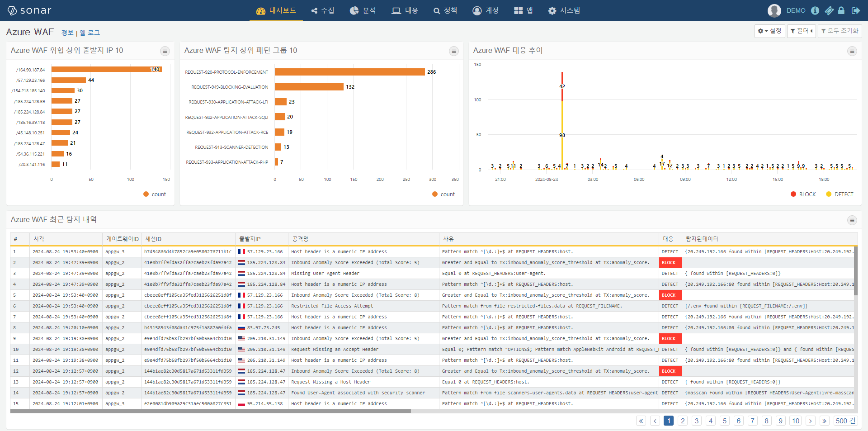This screenshot has height=431, width=868.
Task: Click the 500 건 count button
Action: tap(845, 421)
